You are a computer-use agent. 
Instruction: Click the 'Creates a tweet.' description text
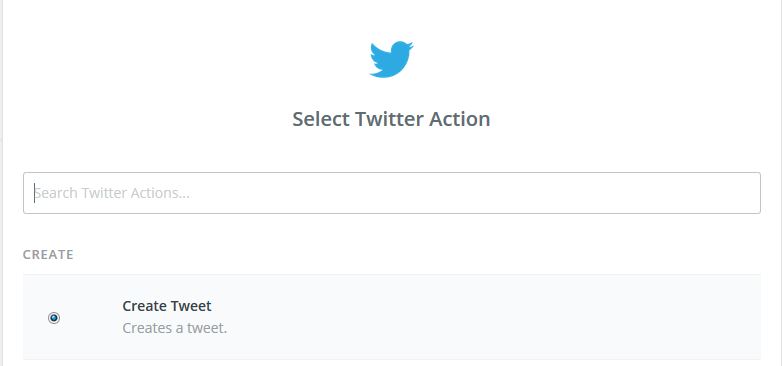point(175,329)
